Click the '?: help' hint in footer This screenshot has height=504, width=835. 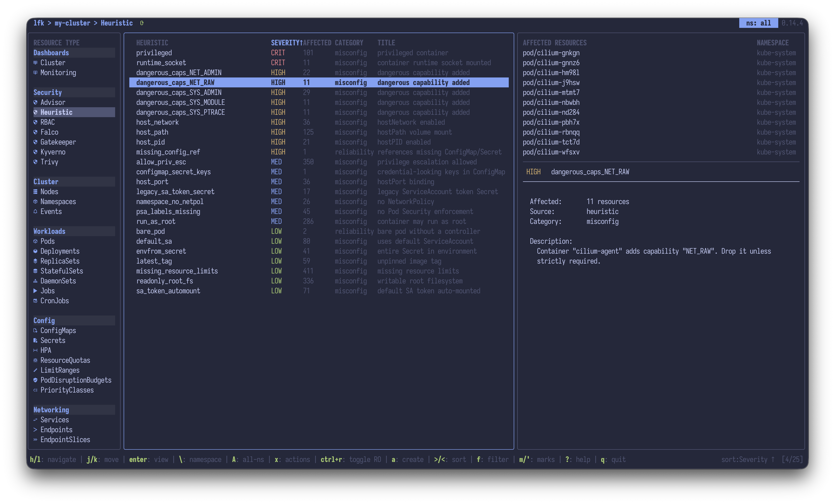pyautogui.click(x=578, y=459)
